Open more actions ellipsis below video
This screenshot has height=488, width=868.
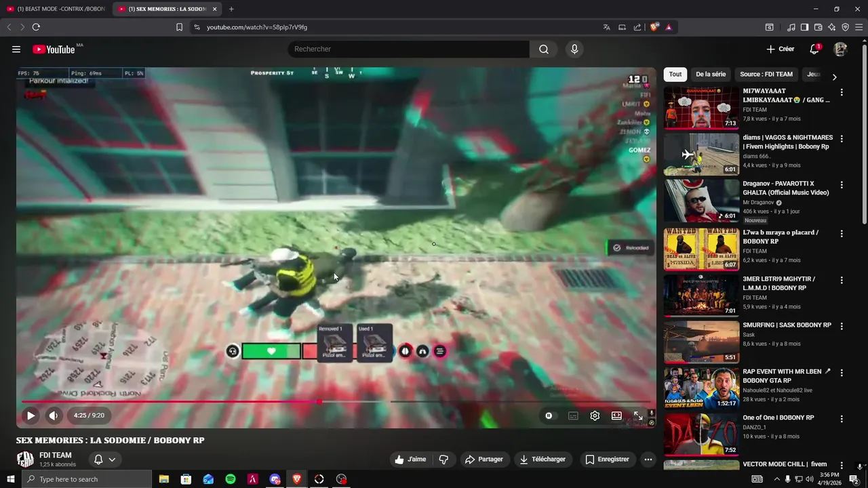coord(648,459)
